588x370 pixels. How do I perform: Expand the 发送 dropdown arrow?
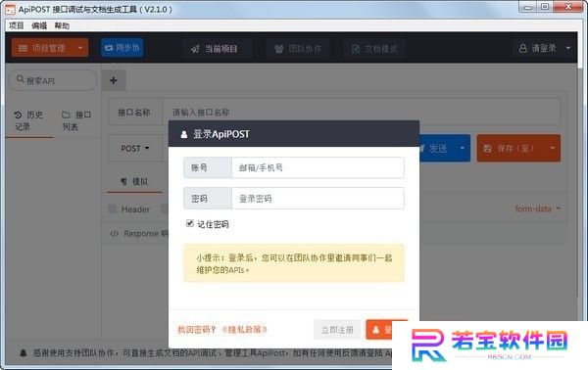pos(462,148)
